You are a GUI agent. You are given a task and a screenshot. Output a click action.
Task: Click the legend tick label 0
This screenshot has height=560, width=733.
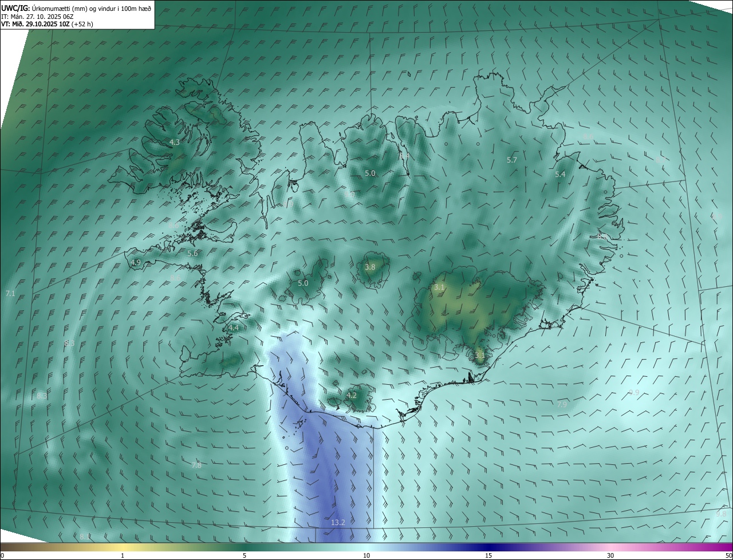click(2, 555)
